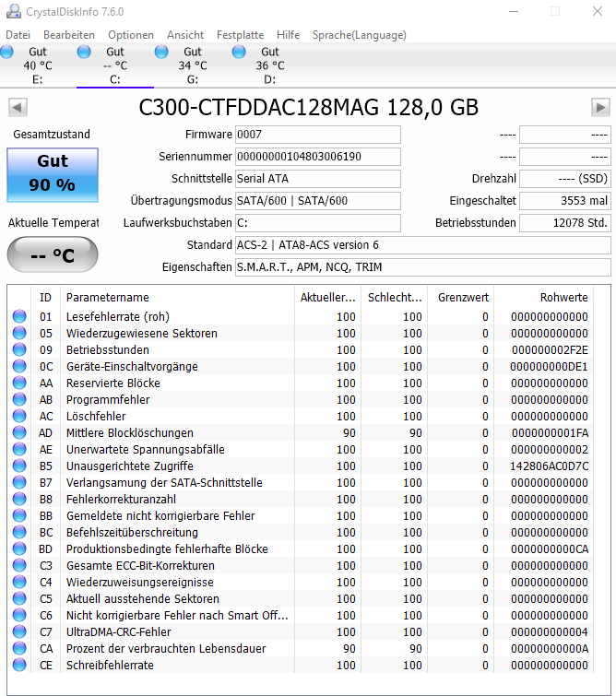Click status icon for Verlangsamung der SATA-Schnittstelle
This screenshot has height=696, width=616.
tap(19, 482)
